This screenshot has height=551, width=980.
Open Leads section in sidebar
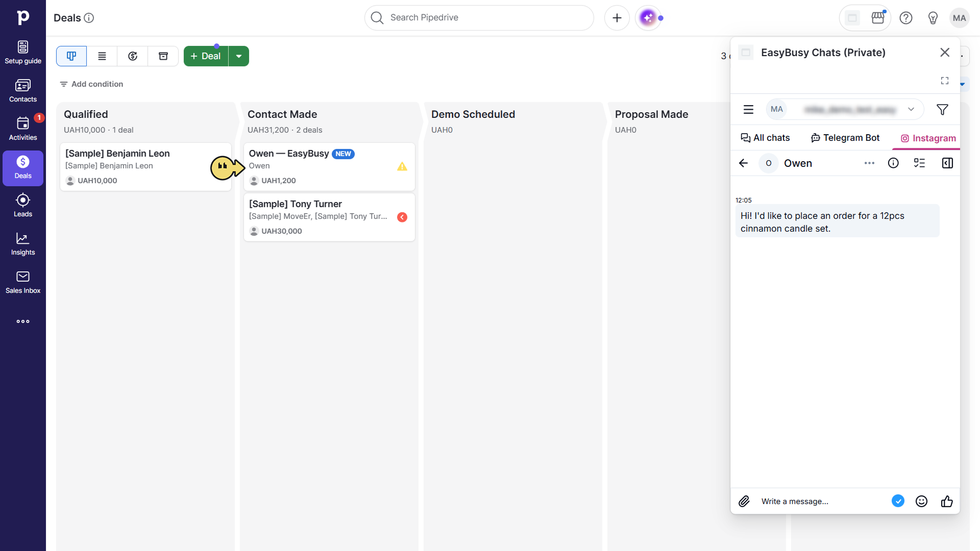(x=23, y=206)
